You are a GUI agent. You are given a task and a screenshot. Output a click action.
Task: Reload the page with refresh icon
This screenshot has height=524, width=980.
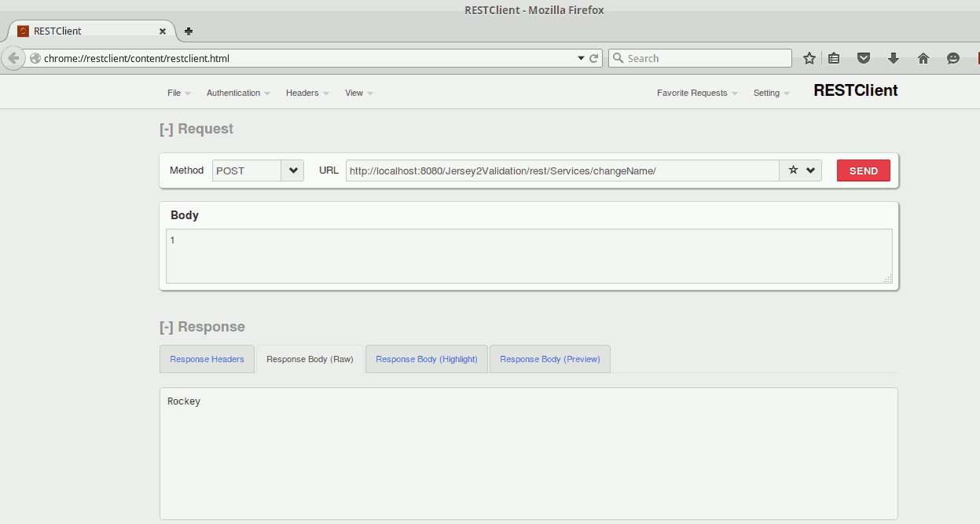(x=595, y=58)
